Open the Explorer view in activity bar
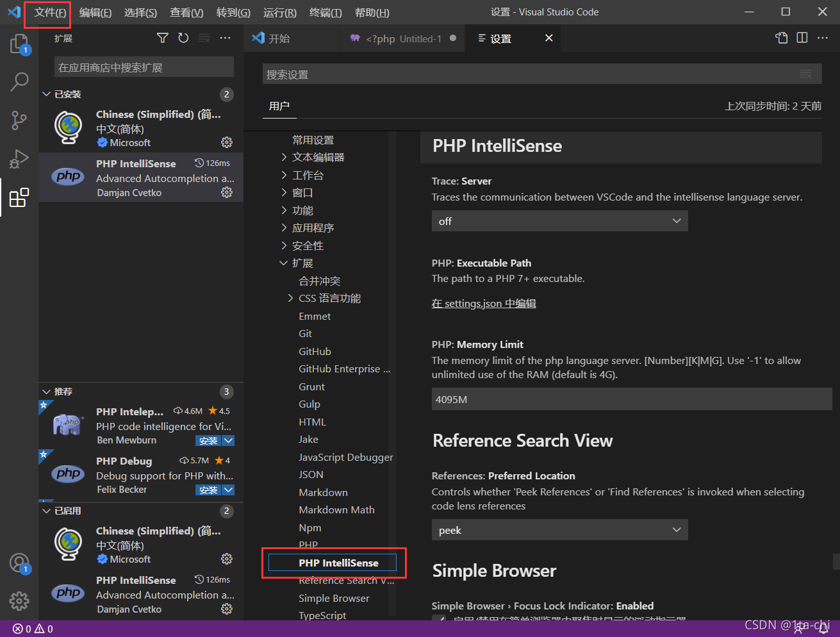 click(x=19, y=44)
